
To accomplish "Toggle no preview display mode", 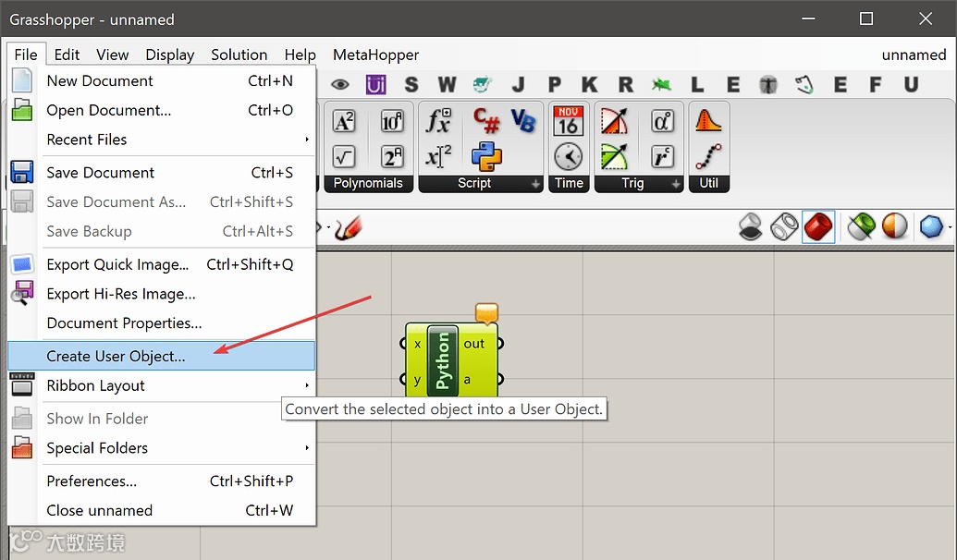I will click(x=750, y=226).
